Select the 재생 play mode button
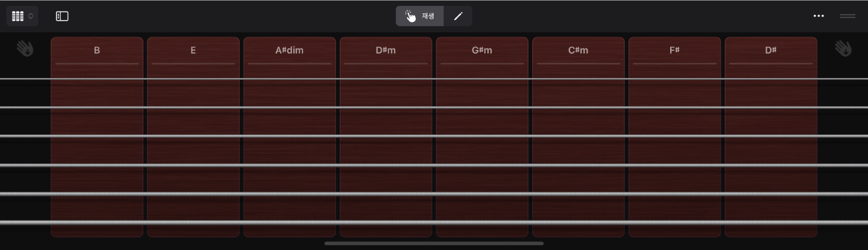Screen dimensions: 868x250 click(x=420, y=16)
